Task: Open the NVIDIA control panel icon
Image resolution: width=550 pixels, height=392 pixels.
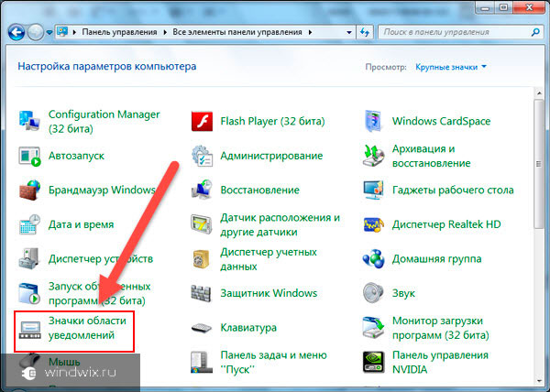Action: point(373,362)
